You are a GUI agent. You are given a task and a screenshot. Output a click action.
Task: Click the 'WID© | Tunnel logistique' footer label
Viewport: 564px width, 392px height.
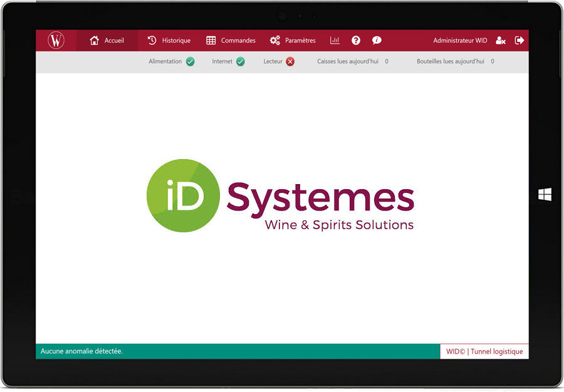484,351
